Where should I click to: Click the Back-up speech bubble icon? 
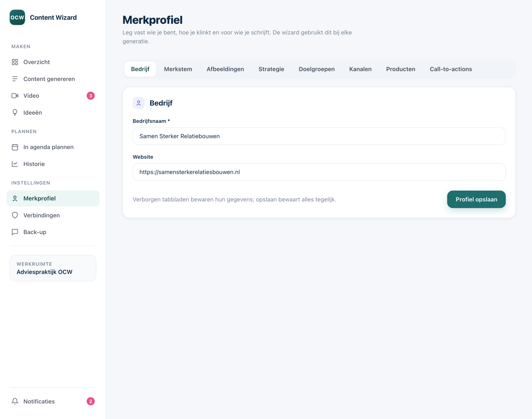[x=15, y=232]
